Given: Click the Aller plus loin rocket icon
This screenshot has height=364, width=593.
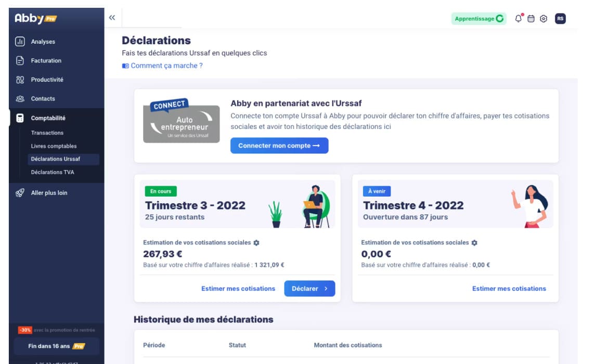Looking at the screenshot, I should pos(20,193).
